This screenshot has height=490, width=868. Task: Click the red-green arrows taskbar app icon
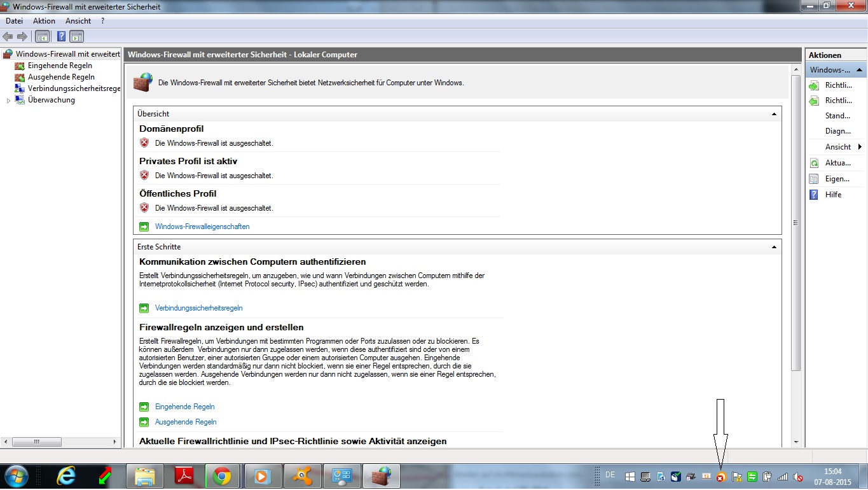(105, 476)
